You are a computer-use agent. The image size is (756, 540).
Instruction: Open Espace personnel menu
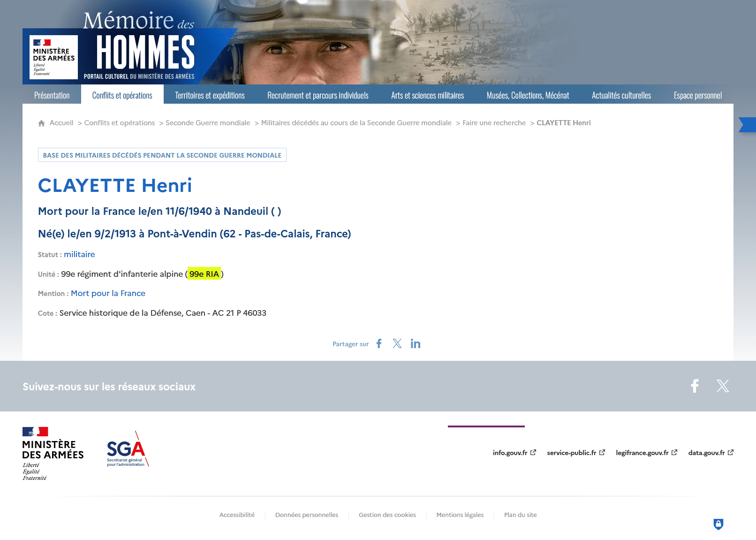coord(698,95)
